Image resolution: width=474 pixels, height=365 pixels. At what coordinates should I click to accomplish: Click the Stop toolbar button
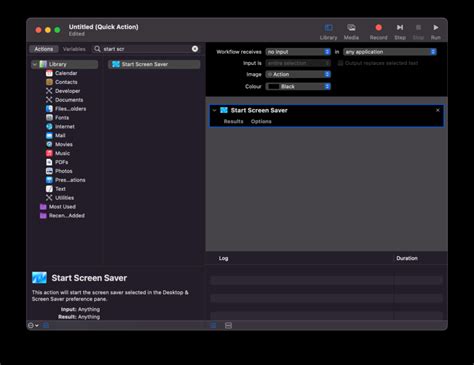click(x=418, y=32)
